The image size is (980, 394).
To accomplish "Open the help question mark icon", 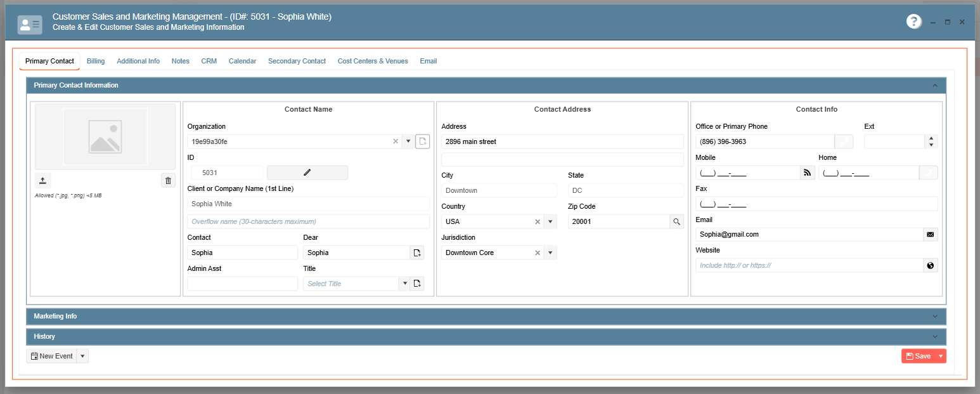I will pos(913,22).
